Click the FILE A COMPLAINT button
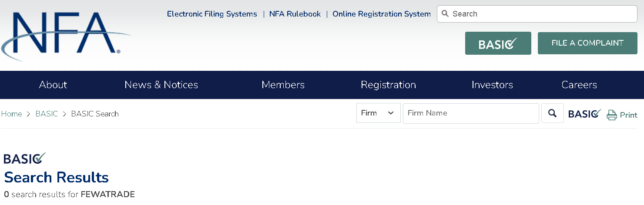This screenshot has width=644, height=205. pyautogui.click(x=587, y=43)
